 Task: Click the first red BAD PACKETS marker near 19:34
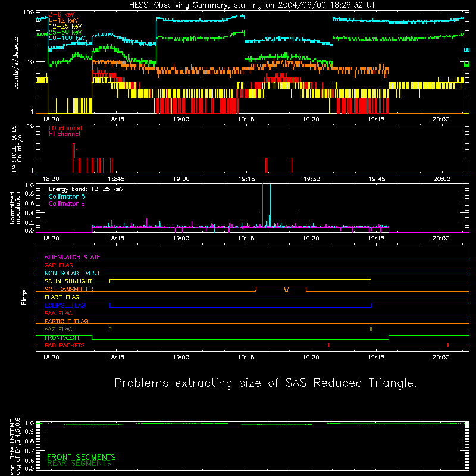point(328,345)
